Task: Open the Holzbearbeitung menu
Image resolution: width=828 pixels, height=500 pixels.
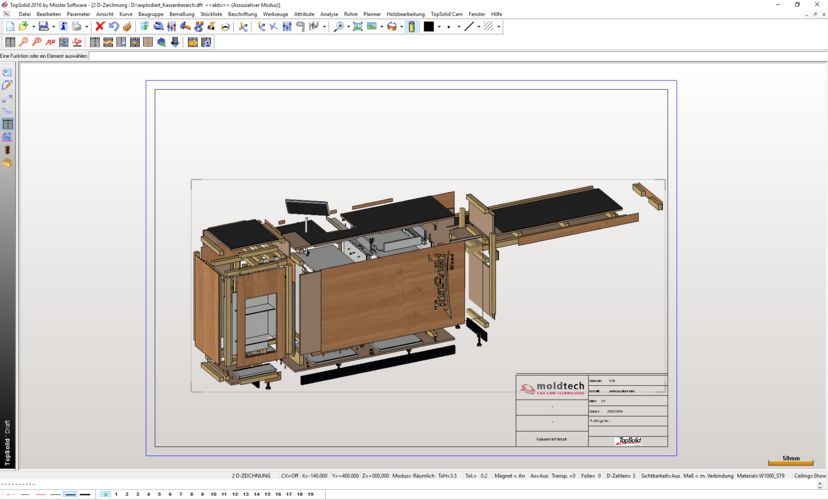Action: tap(406, 14)
